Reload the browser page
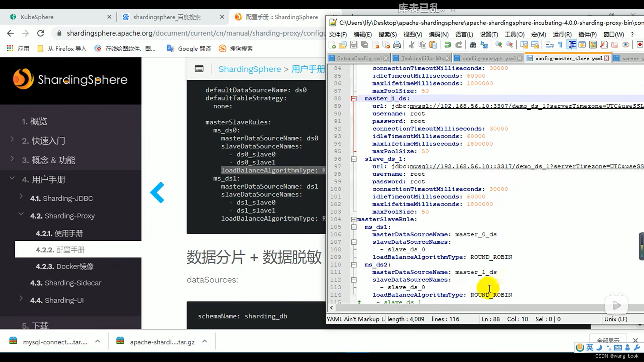Screen dimensions: 644x362 pyautogui.click(x=41, y=33)
